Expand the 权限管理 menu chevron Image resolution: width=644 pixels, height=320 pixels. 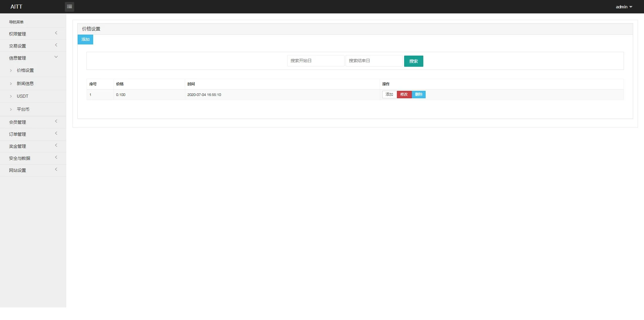click(56, 33)
